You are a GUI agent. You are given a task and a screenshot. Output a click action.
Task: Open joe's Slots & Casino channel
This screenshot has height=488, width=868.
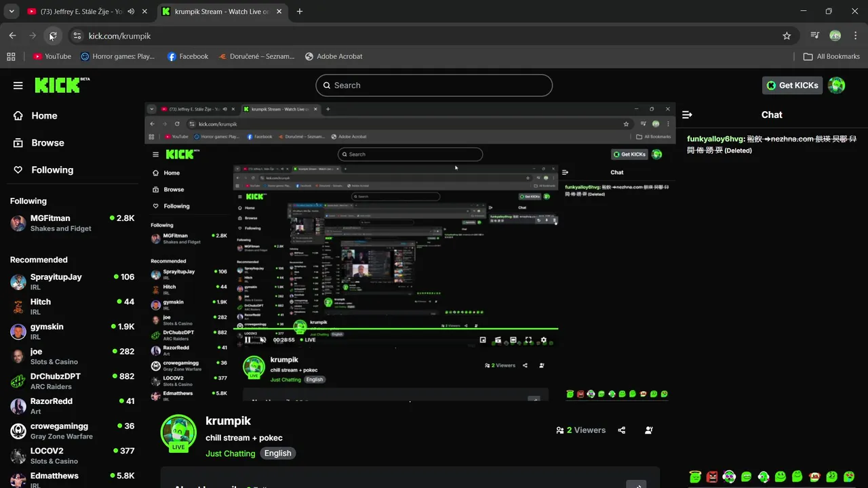(x=73, y=357)
